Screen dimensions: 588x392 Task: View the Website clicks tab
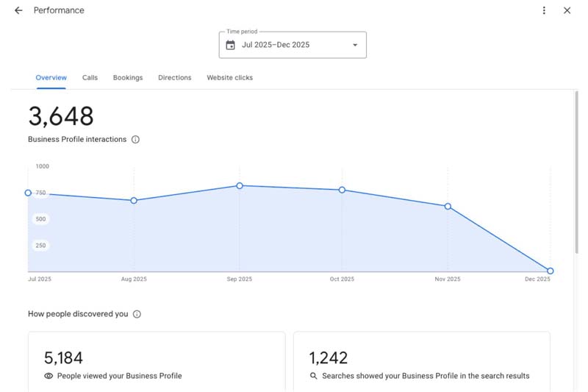(x=229, y=78)
